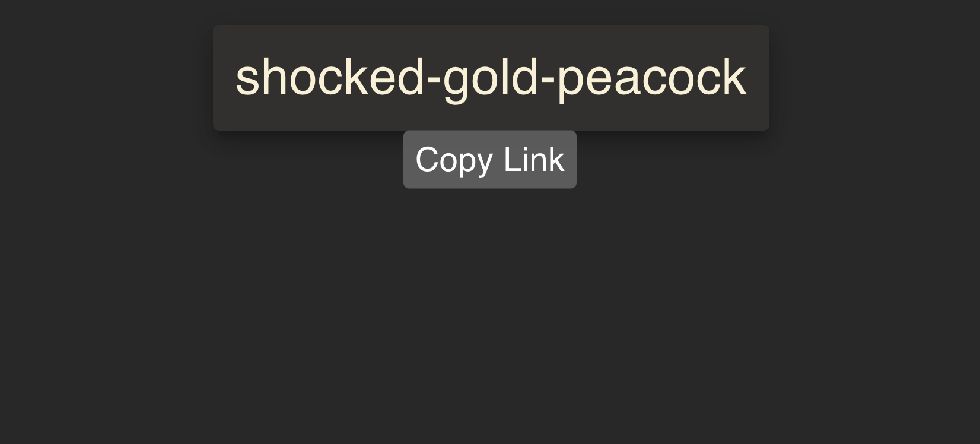Select the shocked-gold-peacock name box
Image resolution: width=980 pixels, height=444 pixels.
coord(491,78)
